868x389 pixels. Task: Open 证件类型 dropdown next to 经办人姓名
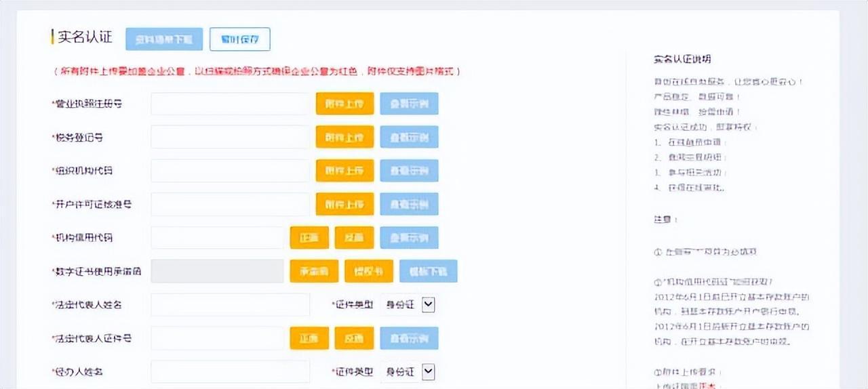[428, 371]
